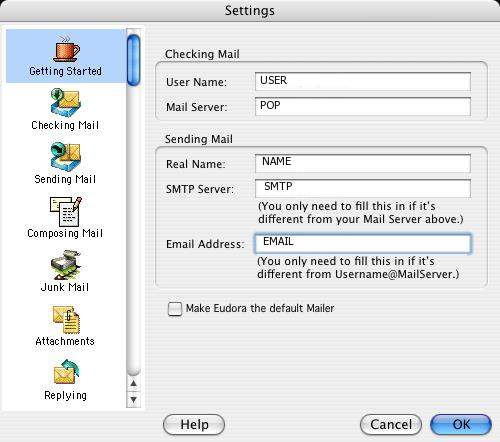The width and height of the screenshot is (500, 442).
Task: Select the Getting Started coffee cup icon
Action: click(x=66, y=48)
